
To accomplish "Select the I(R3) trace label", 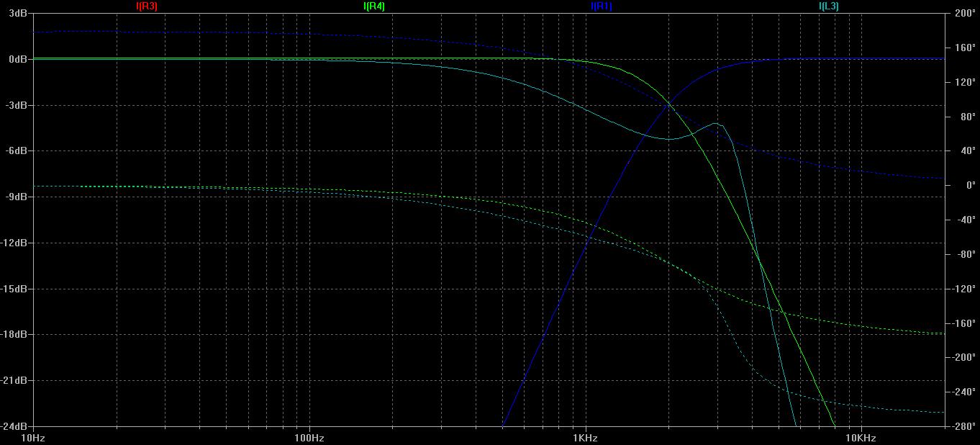I will coord(147,6).
